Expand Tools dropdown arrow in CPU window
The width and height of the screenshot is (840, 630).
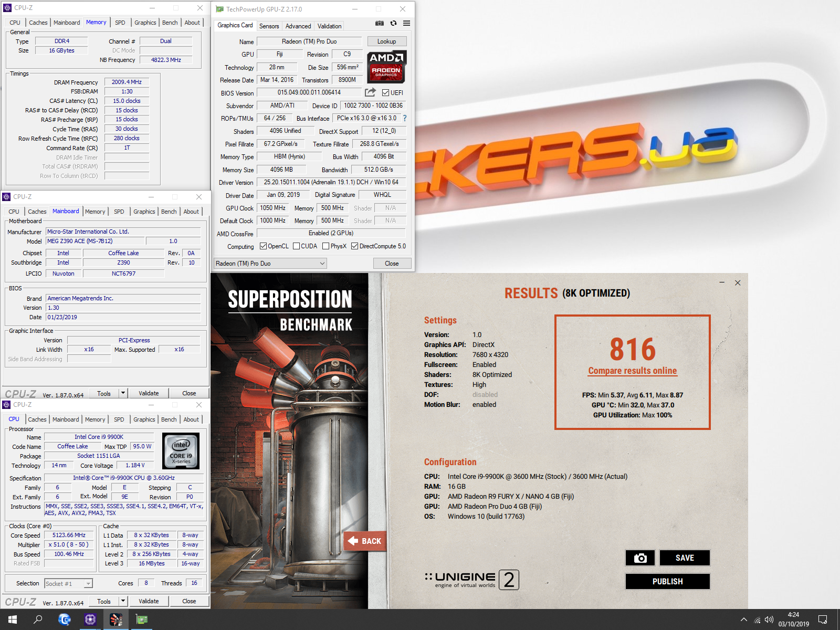coord(123,601)
